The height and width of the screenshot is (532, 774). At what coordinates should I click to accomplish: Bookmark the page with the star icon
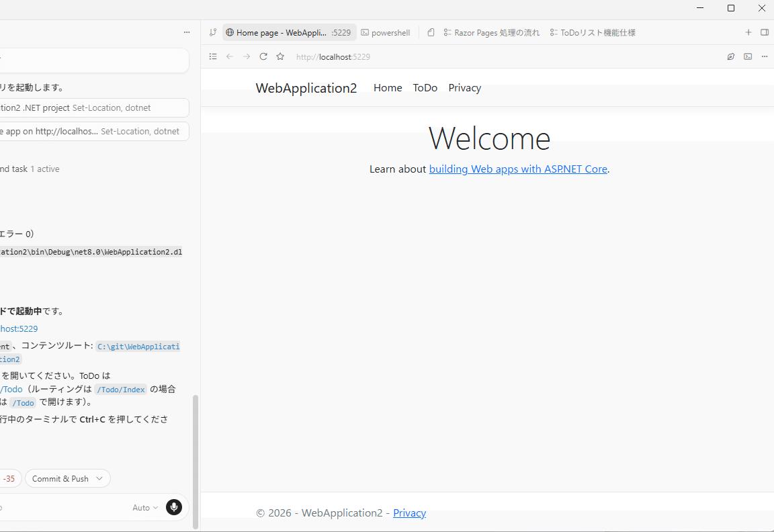click(280, 56)
